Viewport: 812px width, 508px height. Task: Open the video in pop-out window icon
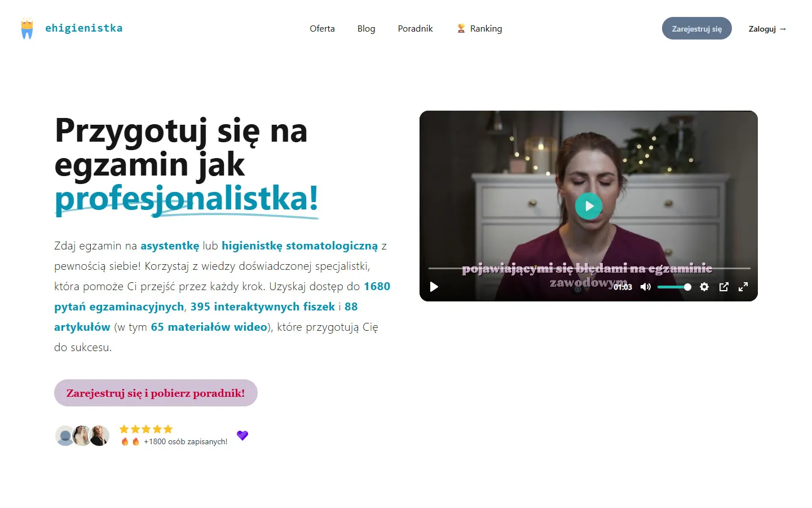(724, 287)
